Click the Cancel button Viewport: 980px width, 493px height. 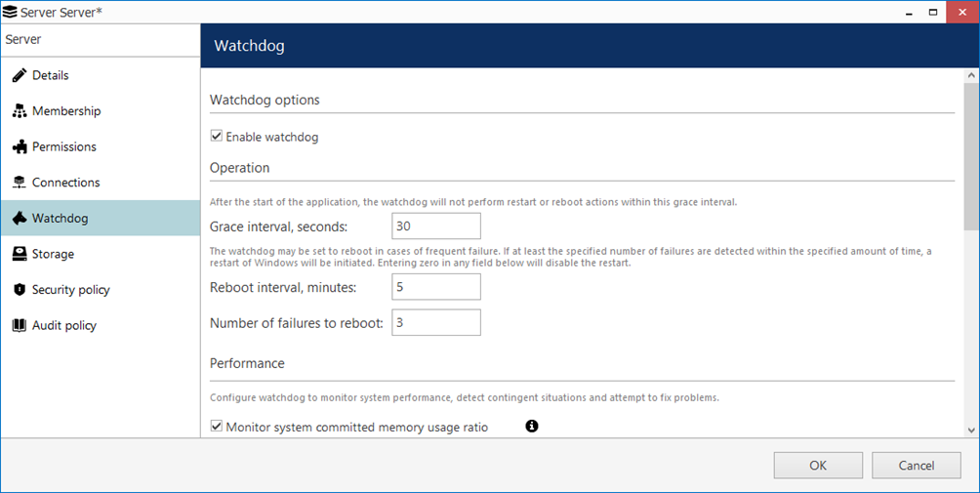coord(916,466)
